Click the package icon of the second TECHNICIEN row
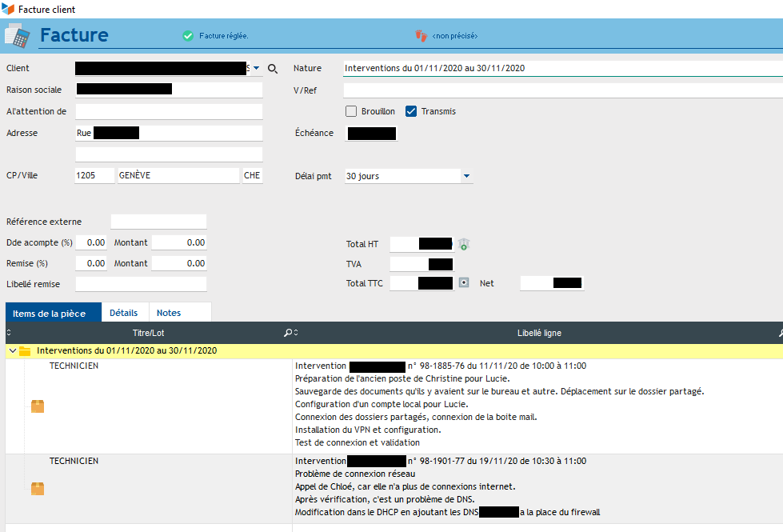 (38, 488)
